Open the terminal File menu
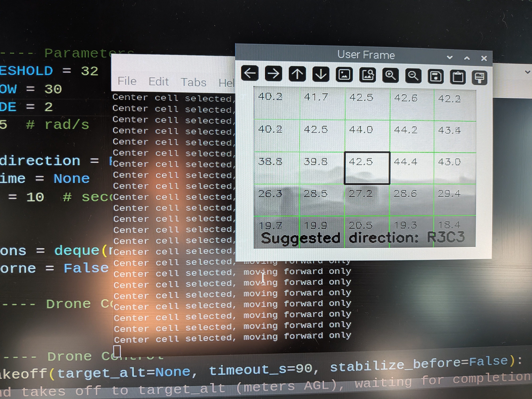The height and width of the screenshot is (399, 532). click(x=127, y=81)
